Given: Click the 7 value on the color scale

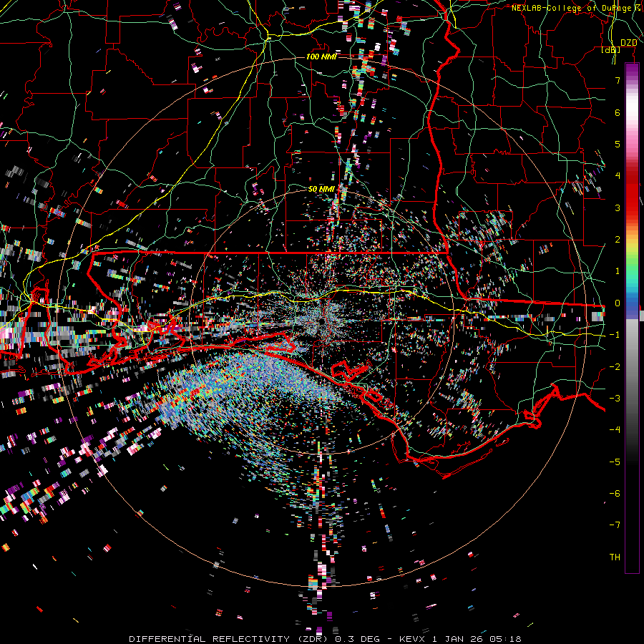Looking at the screenshot, I should click(618, 80).
